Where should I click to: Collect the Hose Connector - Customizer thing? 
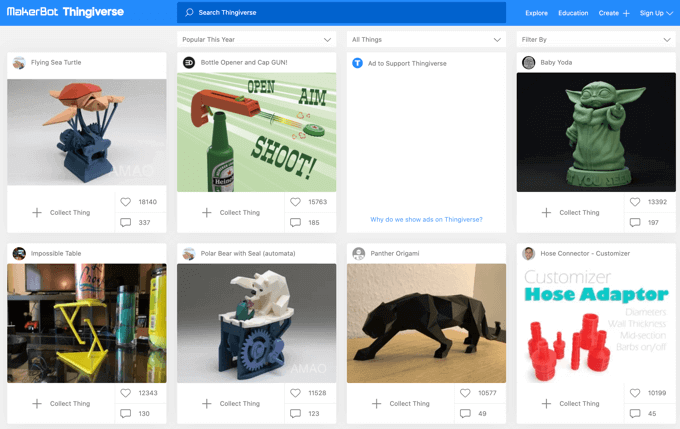(571, 403)
